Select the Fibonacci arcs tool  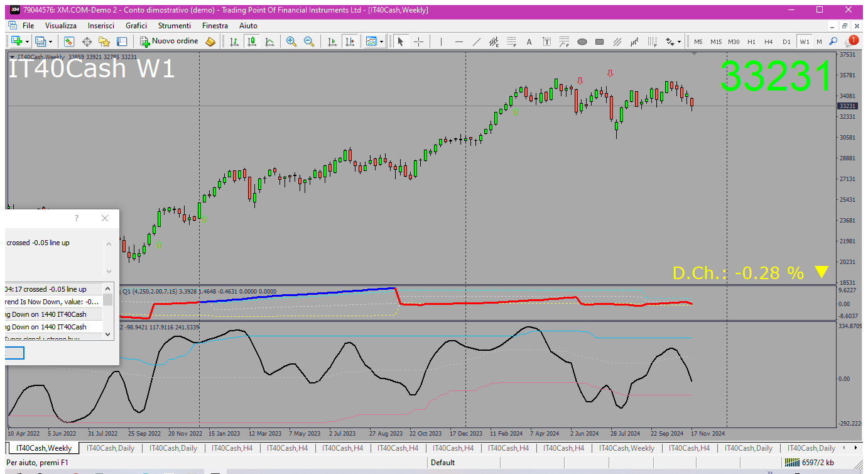click(x=564, y=41)
